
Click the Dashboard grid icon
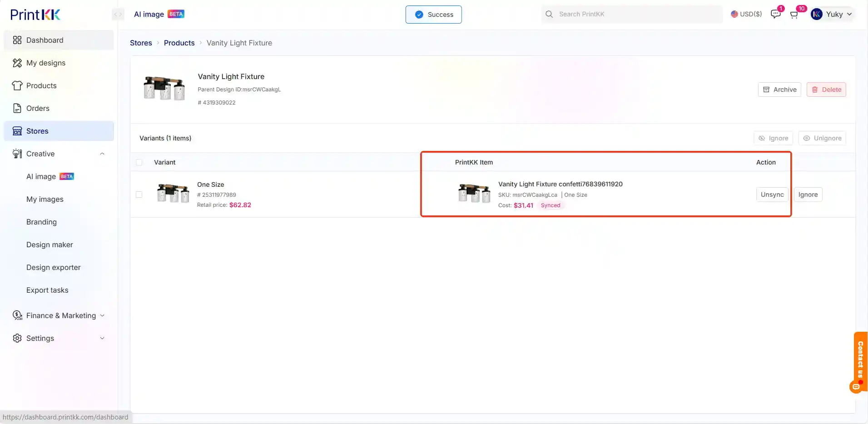click(x=17, y=40)
